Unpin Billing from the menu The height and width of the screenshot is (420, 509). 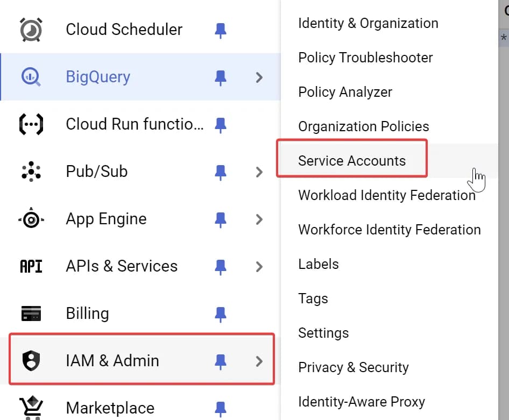[221, 314]
